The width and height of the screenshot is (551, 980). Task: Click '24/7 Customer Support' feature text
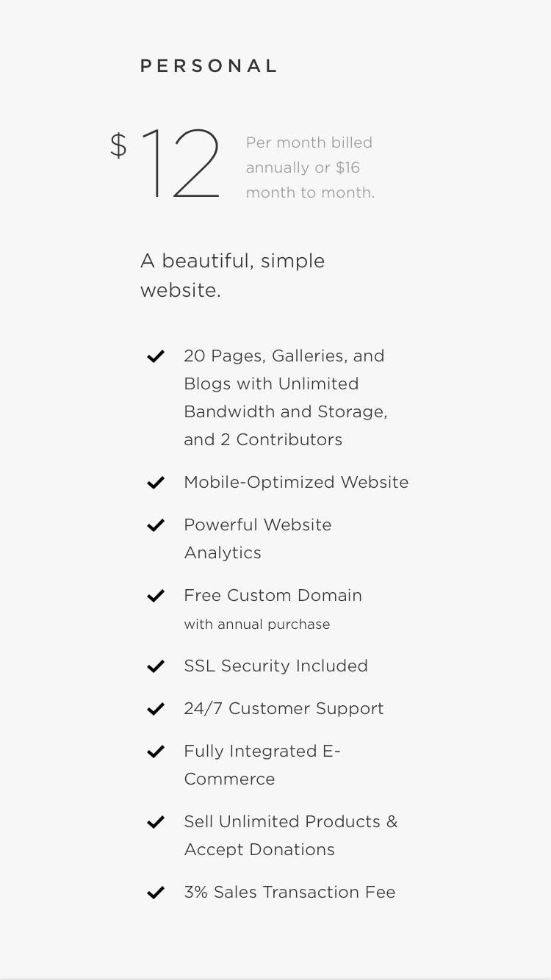point(284,709)
